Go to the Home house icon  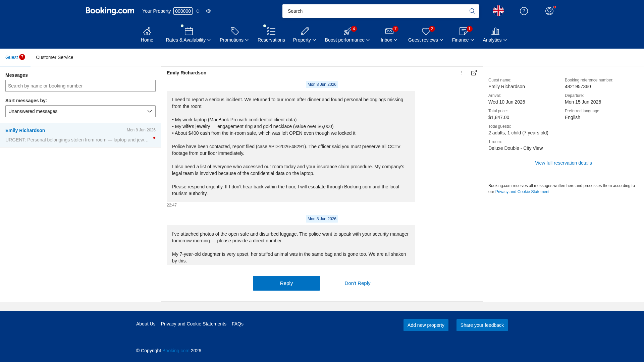(147, 31)
